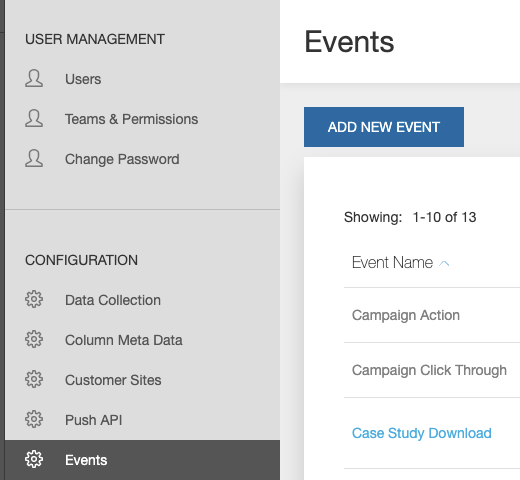This screenshot has height=480, width=520.
Task: Select the Campaign Click Through row
Action: point(432,370)
